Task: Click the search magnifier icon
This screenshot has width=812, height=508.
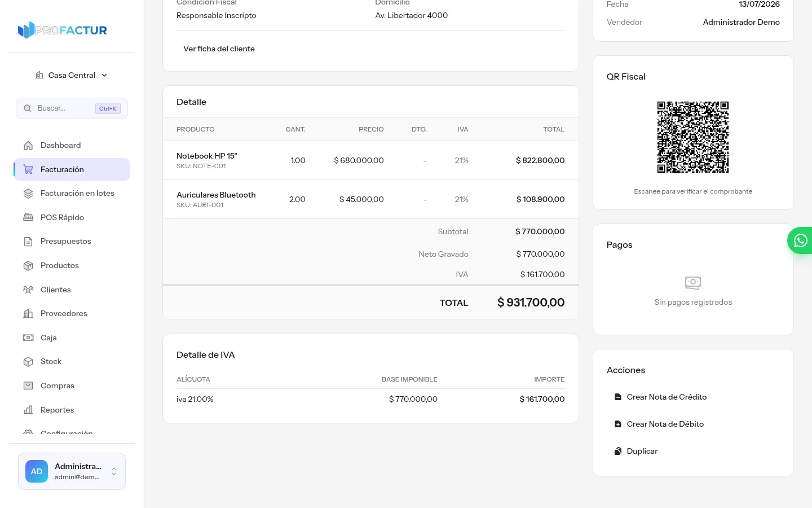Action: pos(28,108)
